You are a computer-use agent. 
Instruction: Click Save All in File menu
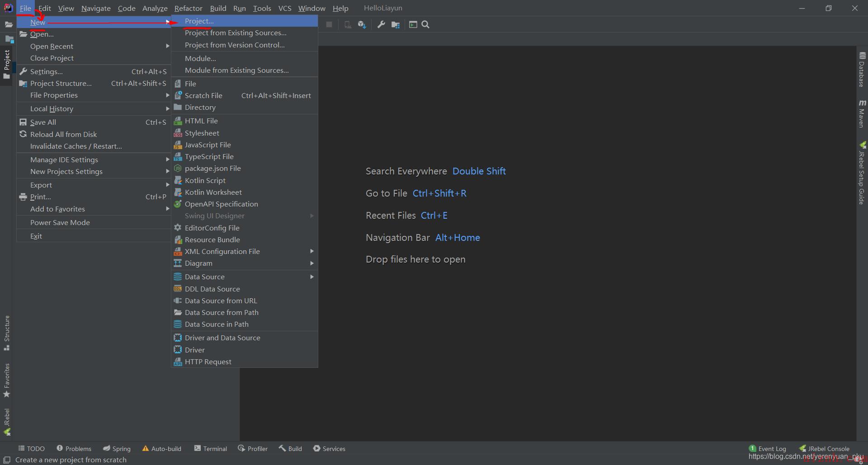94,122
